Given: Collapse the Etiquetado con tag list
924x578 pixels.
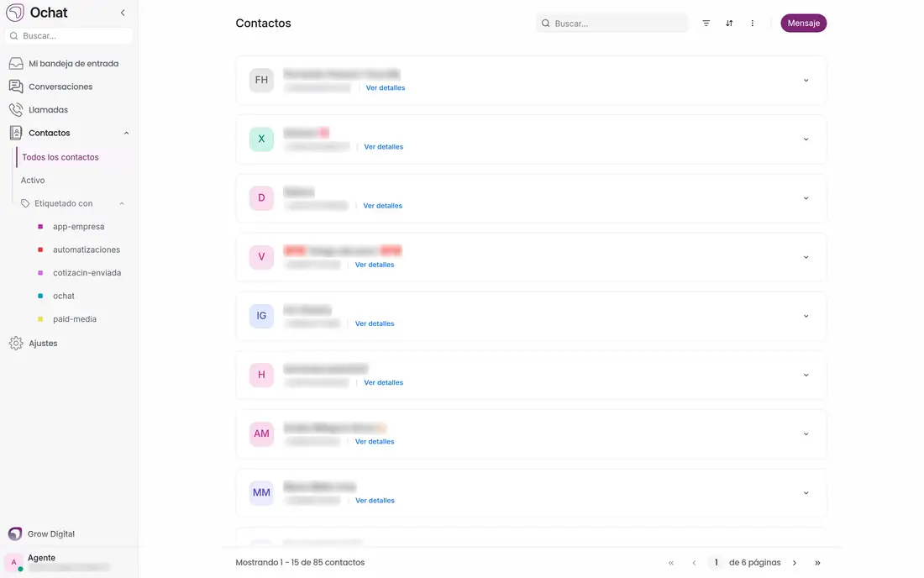Looking at the screenshot, I should click(x=122, y=203).
